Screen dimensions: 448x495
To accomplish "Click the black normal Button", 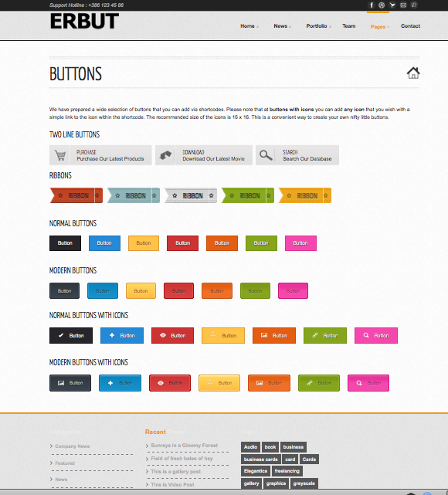I will click(x=65, y=243).
